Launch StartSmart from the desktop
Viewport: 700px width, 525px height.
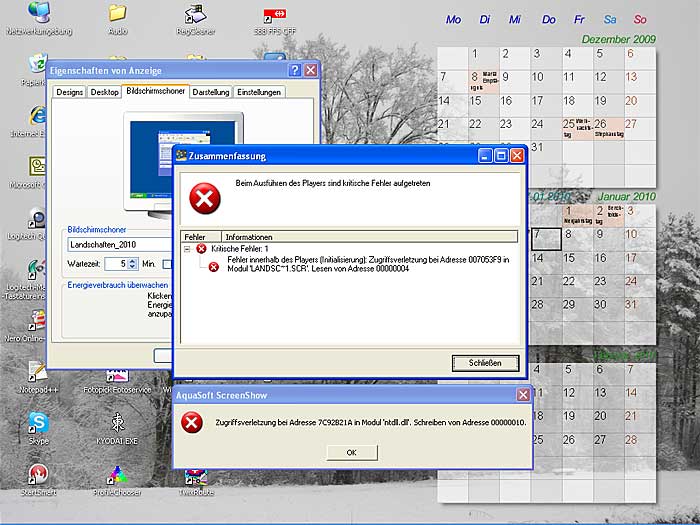pyautogui.click(x=39, y=475)
